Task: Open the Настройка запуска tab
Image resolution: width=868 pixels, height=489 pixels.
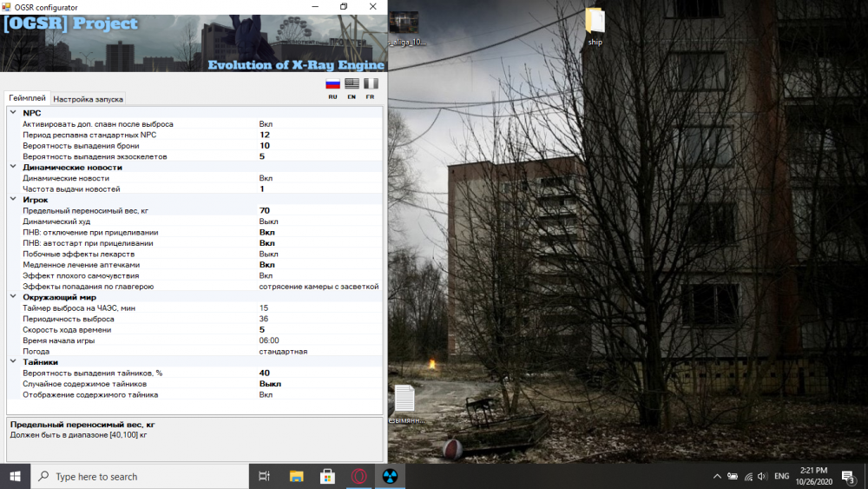Action: (x=88, y=99)
